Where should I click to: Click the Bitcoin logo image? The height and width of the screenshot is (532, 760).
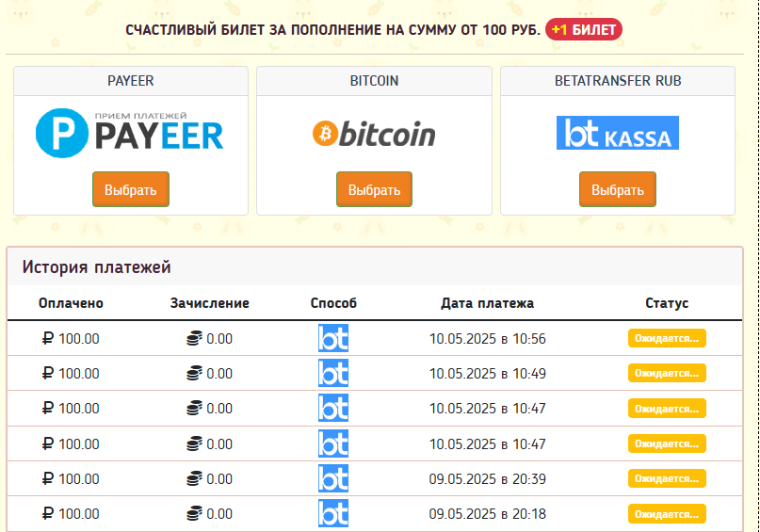point(374,134)
